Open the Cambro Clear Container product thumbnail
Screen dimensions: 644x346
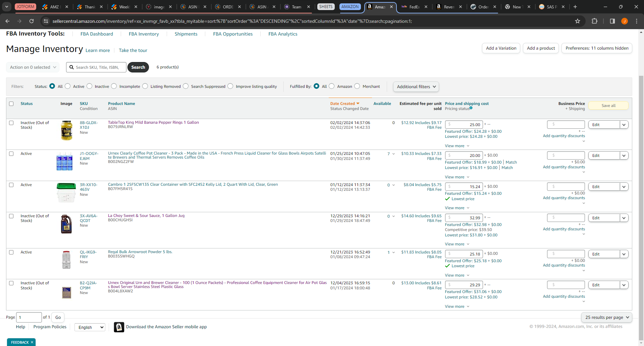[x=66, y=192]
